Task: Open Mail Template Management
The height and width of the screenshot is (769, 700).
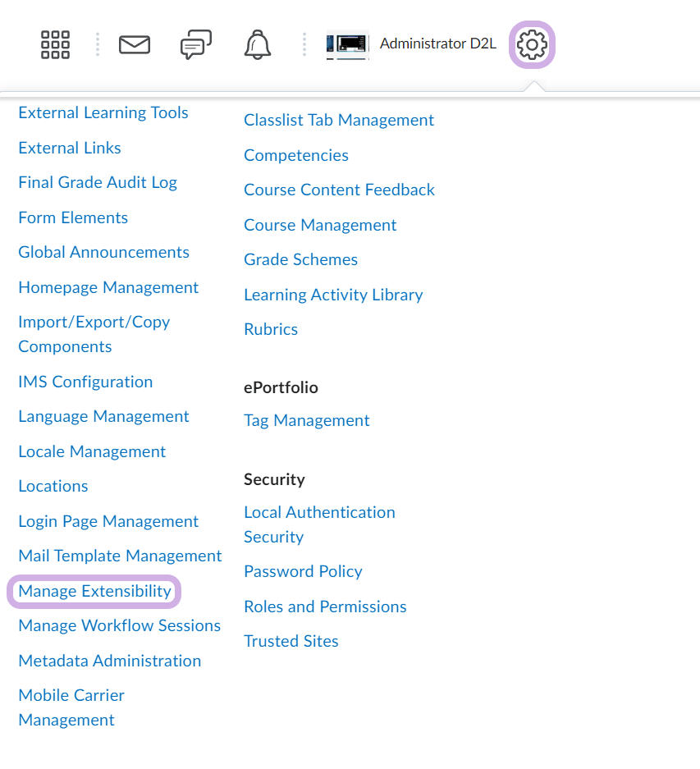Action: pyautogui.click(x=120, y=556)
